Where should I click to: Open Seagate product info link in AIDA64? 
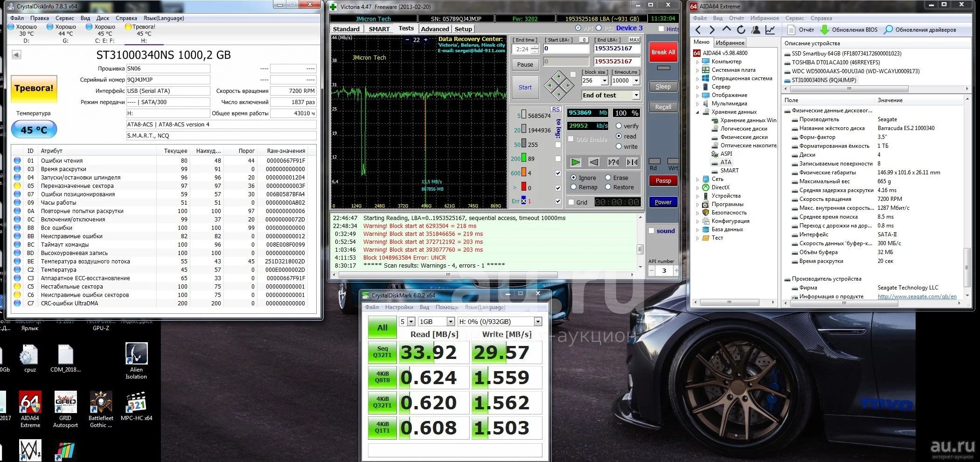coord(917,296)
